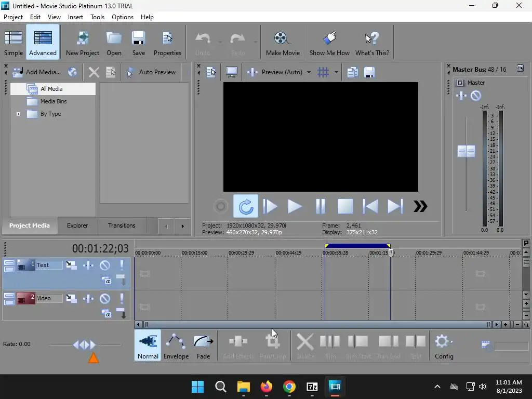The height and width of the screenshot is (399, 532).
Task: Open the media properties icon
Action: 111,72
